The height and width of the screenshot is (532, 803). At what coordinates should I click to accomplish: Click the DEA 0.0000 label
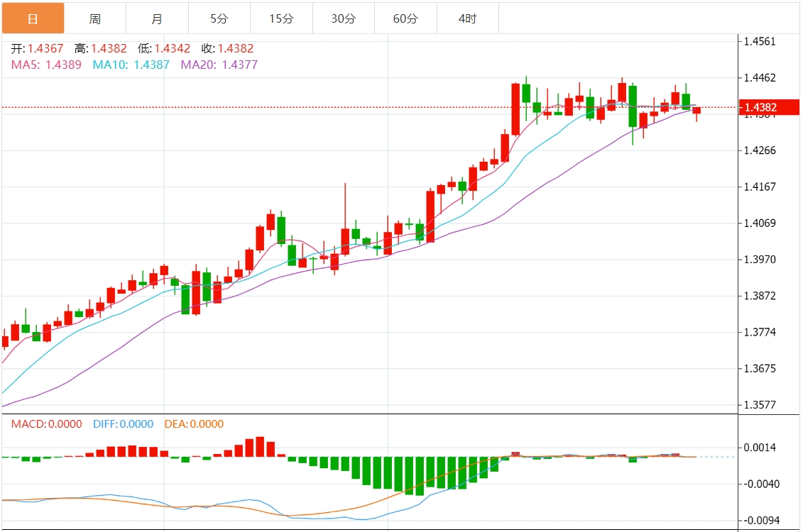pos(194,424)
